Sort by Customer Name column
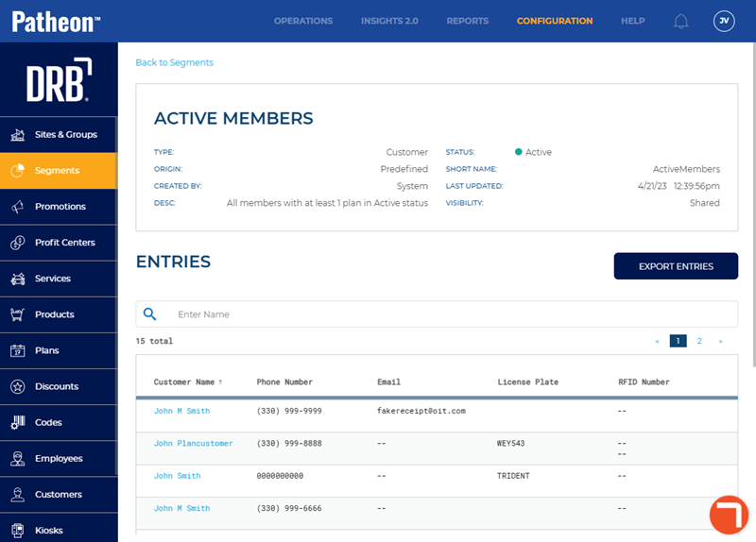 pyautogui.click(x=187, y=382)
